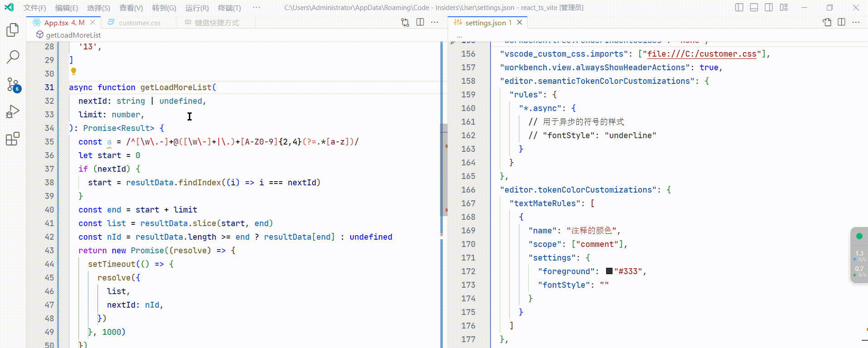
Task: Open the 转到(G) menu
Action: 164,8
